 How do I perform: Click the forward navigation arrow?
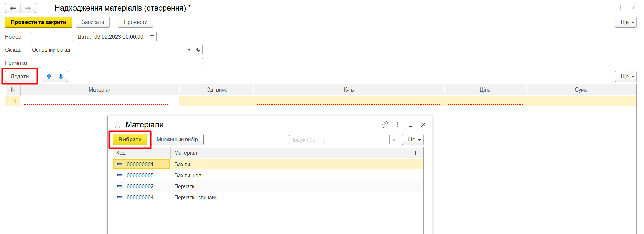point(28,8)
